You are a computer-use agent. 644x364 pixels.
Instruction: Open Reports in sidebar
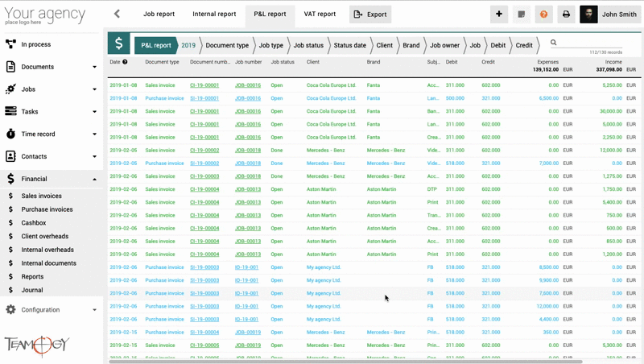(x=32, y=277)
